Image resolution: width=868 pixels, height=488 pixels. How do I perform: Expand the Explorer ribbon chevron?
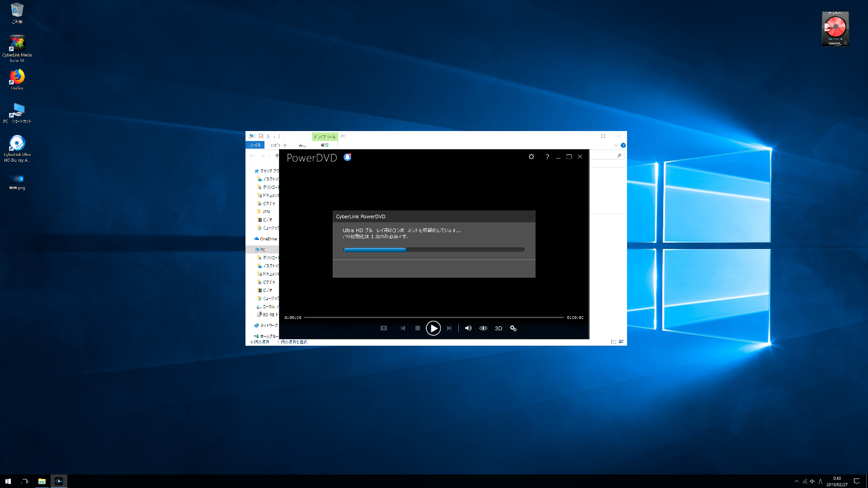click(x=616, y=145)
